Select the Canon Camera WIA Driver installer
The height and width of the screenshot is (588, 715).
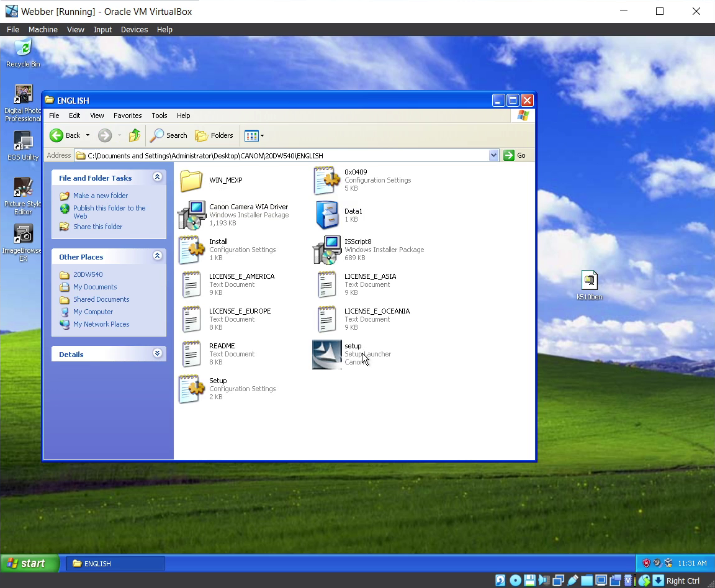pyautogui.click(x=192, y=215)
